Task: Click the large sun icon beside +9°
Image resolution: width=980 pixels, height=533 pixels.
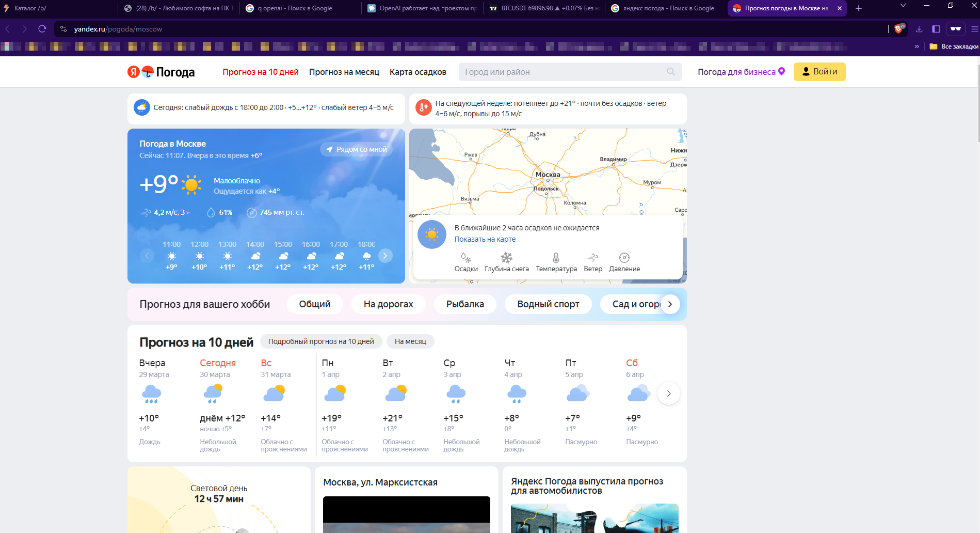Action: coord(191,184)
